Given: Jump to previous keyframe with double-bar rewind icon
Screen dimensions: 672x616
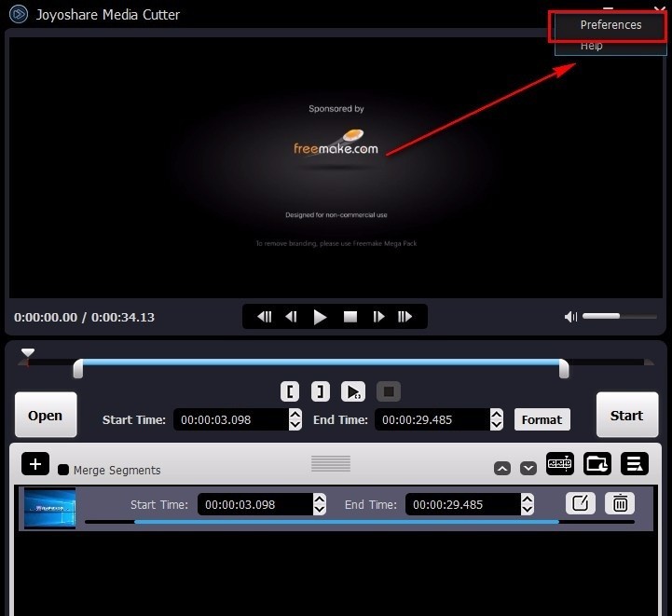Looking at the screenshot, I should point(264,317).
